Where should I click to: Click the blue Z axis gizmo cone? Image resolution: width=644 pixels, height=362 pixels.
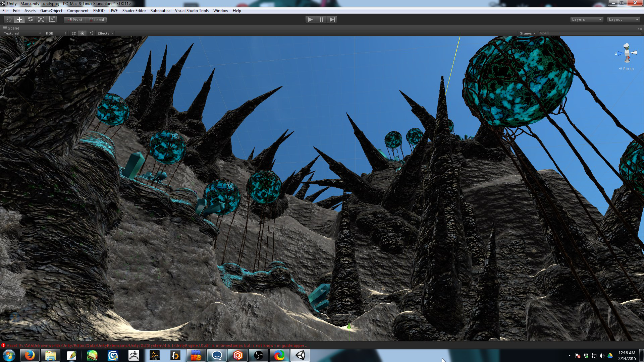pos(621,53)
